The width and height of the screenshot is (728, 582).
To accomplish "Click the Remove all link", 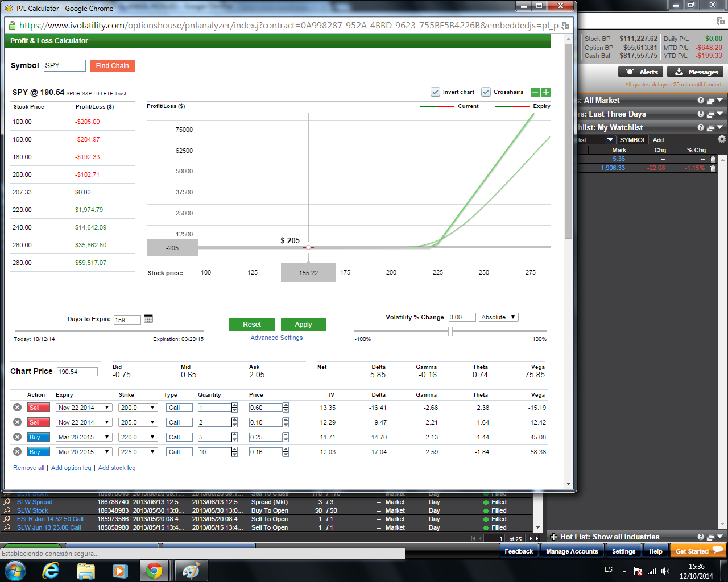I will pyautogui.click(x=29, y=468).
